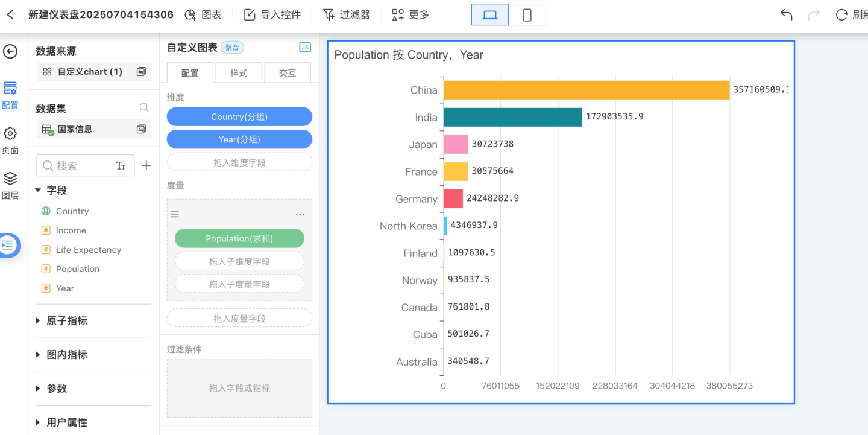Switch to desktop layout view

(x=490, y=14)
